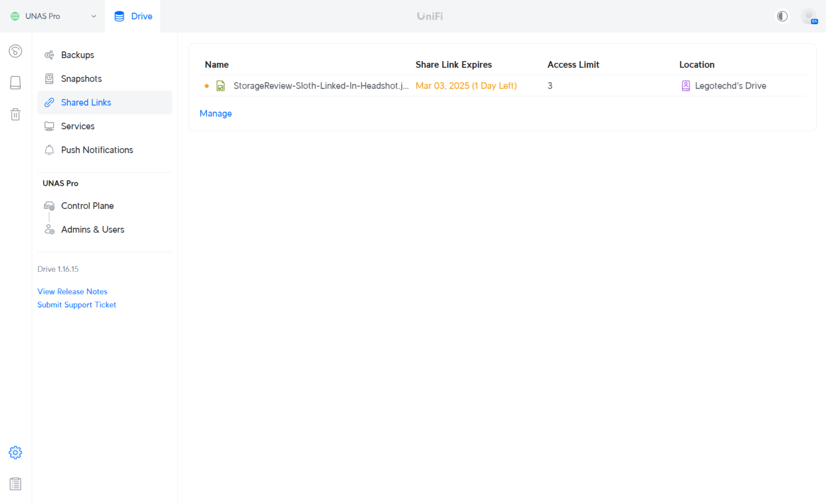Open the user account avatar menu
This screenshot has height=504, width=826.
809,16
